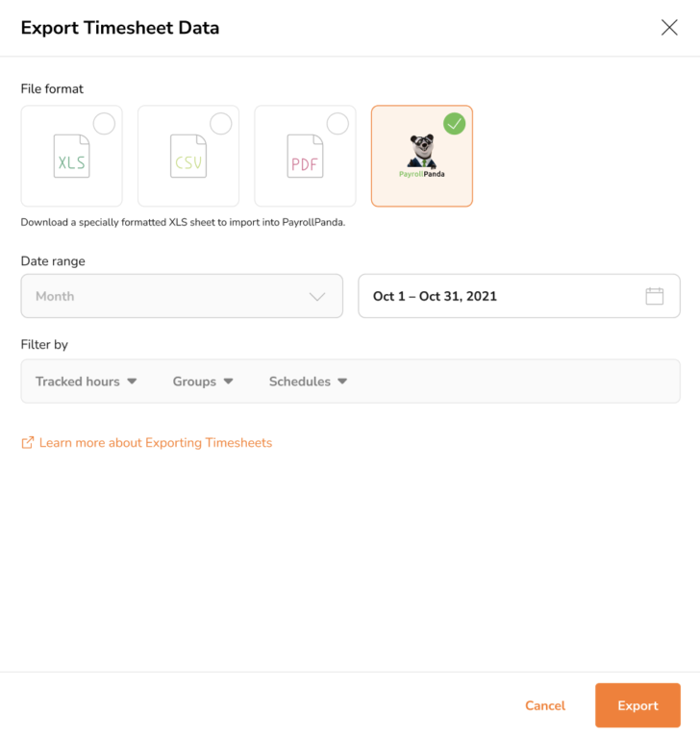Click the Export button
Viewport: 700px width, 738px height.
click(637, 705)
